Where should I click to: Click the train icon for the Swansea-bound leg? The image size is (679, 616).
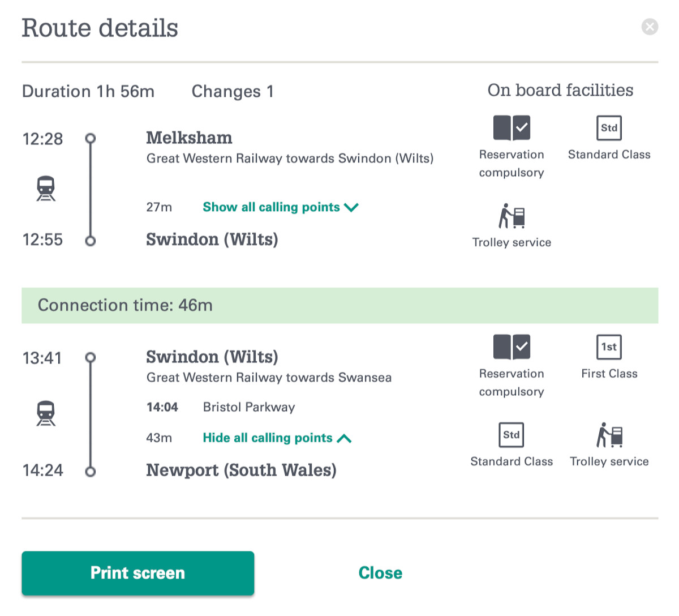click(46, 413)
